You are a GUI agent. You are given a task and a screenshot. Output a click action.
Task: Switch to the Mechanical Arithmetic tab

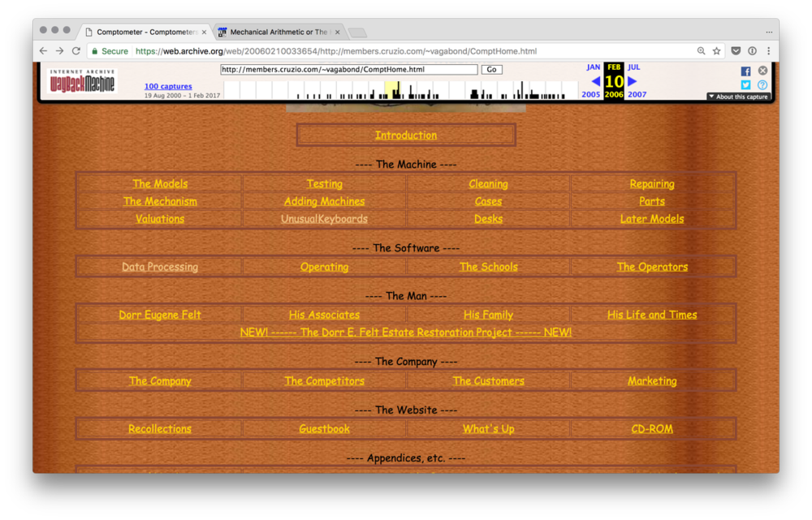tap(279, 32)
